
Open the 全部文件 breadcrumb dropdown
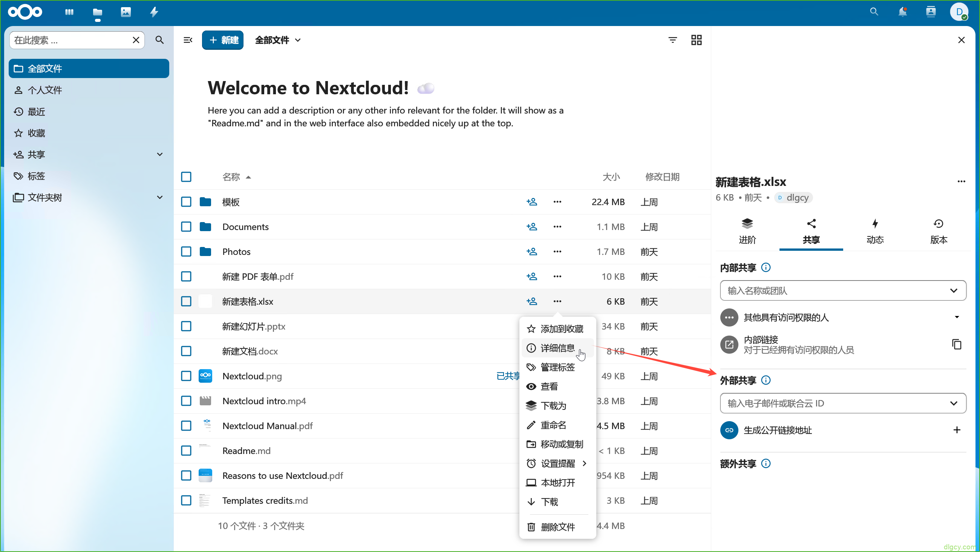278,40
